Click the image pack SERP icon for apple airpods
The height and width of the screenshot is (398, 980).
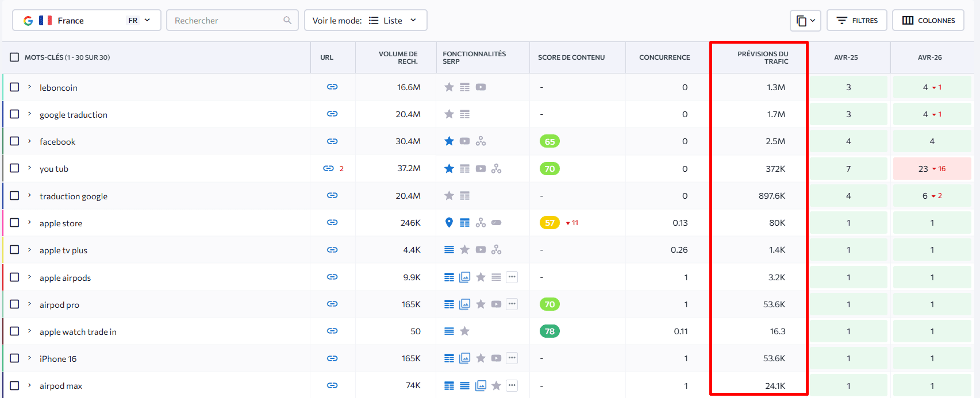coord(465,277)
